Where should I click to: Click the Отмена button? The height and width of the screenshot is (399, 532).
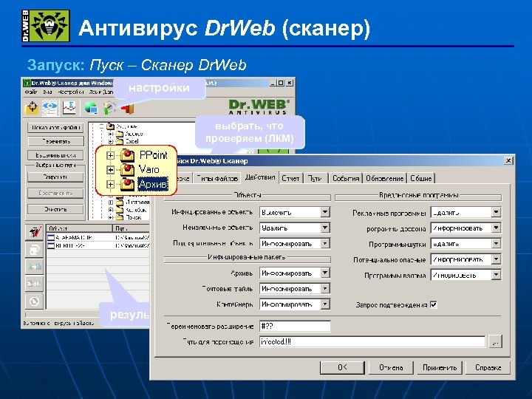pyautogui.click(x=391, y=367)
